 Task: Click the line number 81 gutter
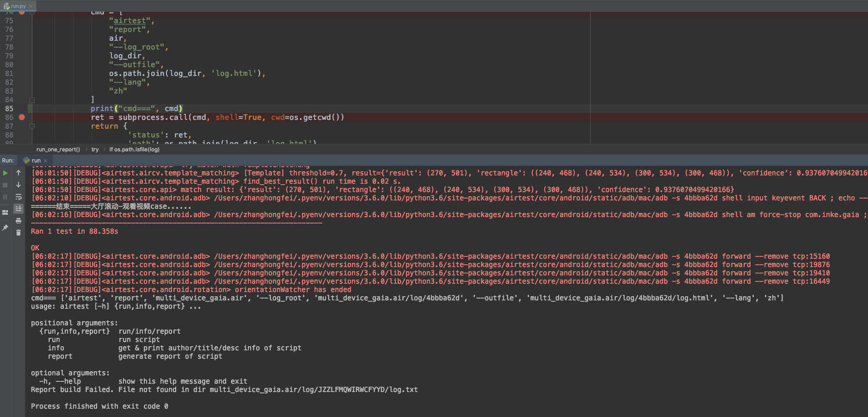(9, 74)
